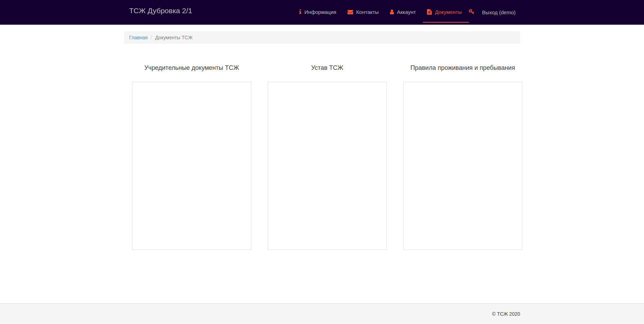Image resolution: width=644 pixels, height=324 pixels.
Task: Click the Правила проживания и пребывания heading
Action: point(463,68)
